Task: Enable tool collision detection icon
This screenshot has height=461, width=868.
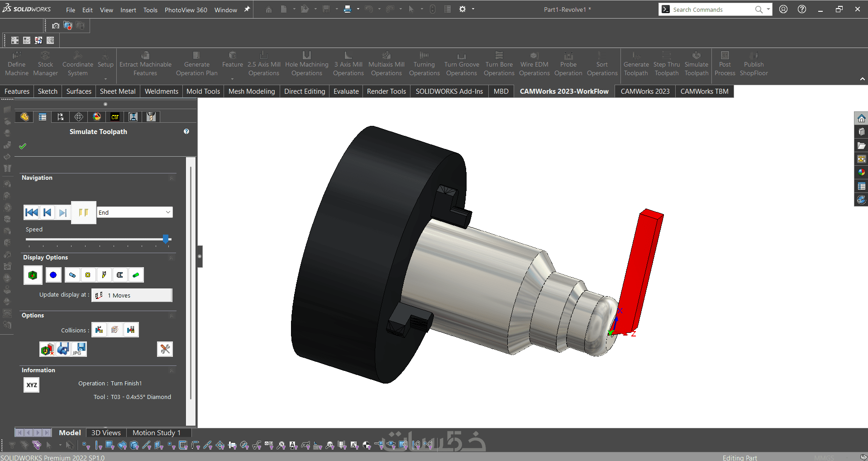Action: point(99,330)
